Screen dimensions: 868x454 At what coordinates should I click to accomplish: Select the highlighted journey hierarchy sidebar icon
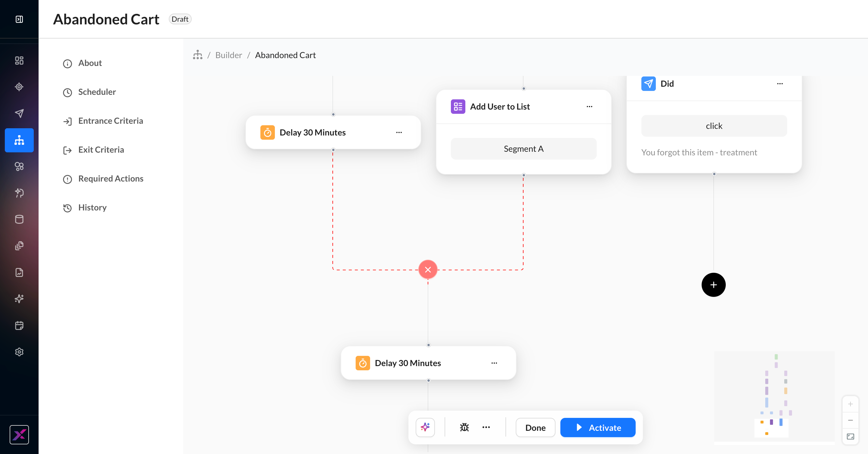(19, 140)
